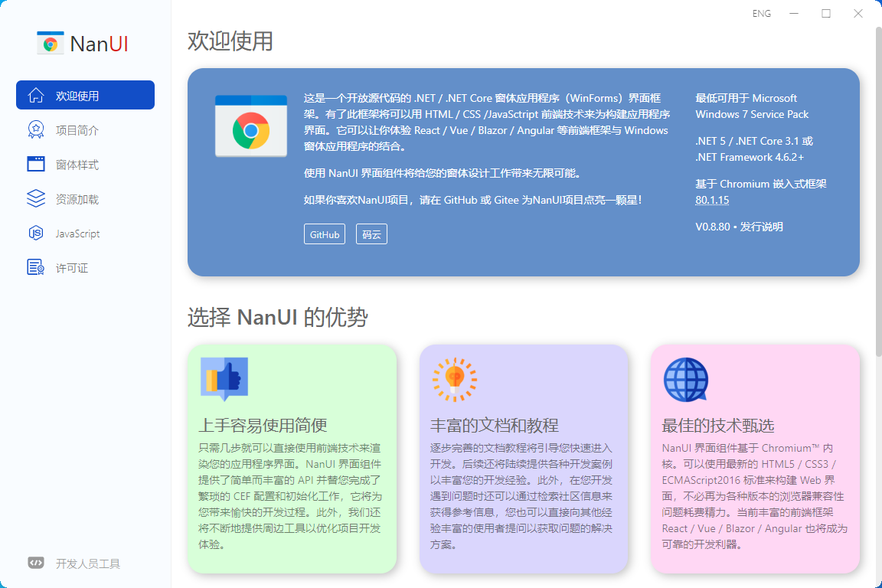Open the JavaScript section icon
Viewport: 882px width, 588px height.
click(35, 233)
